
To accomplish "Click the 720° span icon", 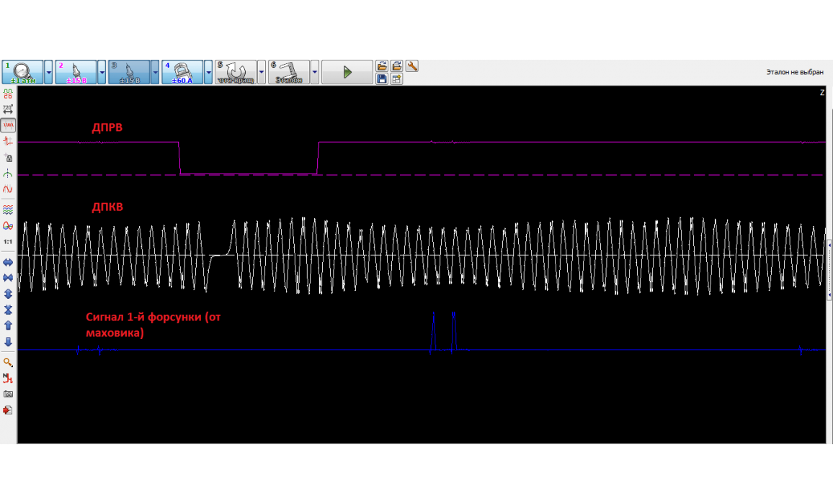I will point(8,109).
